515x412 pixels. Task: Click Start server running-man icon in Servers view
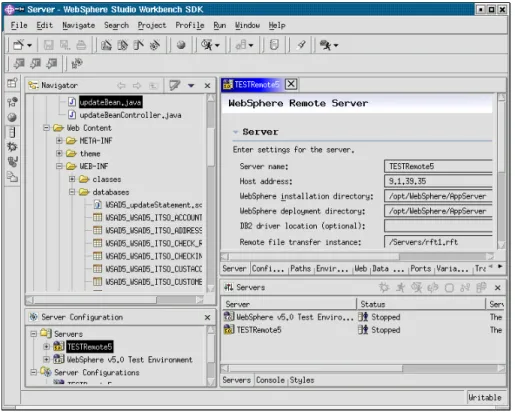coord(400,287)
